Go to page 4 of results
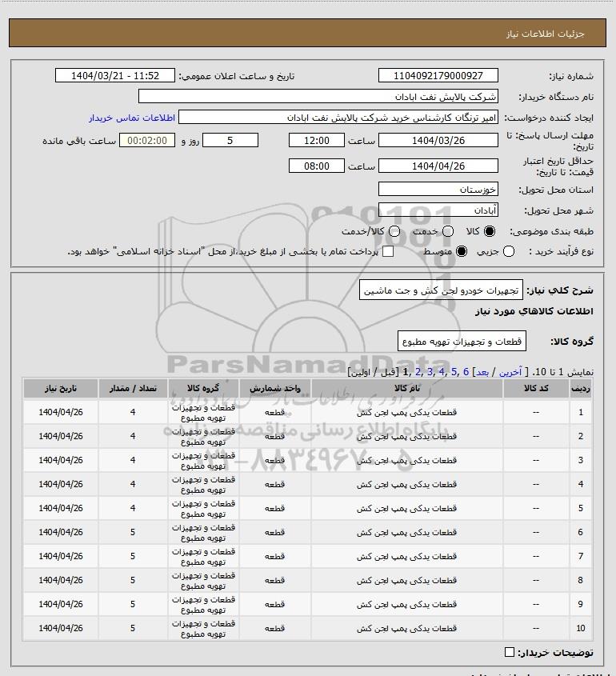This screenshot has width=616, height=676. 442,372
